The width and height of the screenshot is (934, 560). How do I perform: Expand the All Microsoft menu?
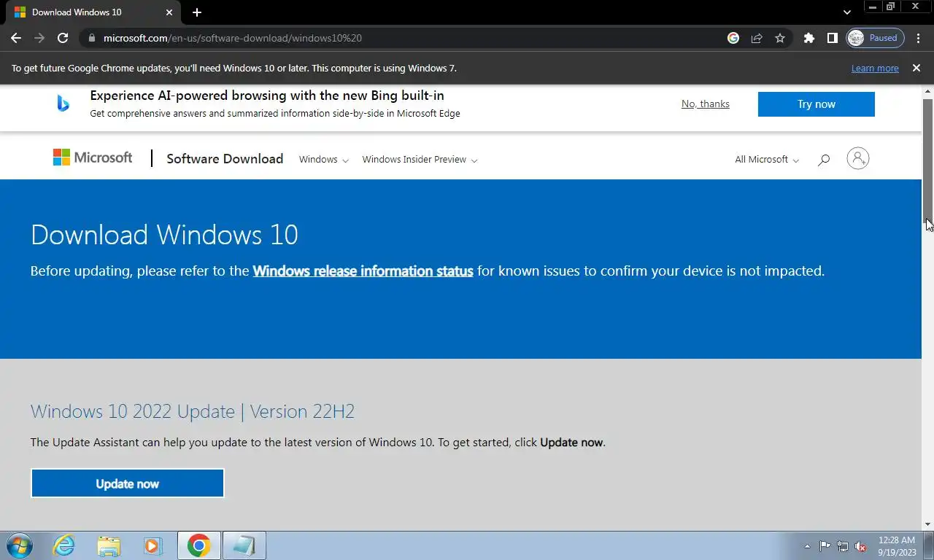pyautogui.click(x=767, y=159)
